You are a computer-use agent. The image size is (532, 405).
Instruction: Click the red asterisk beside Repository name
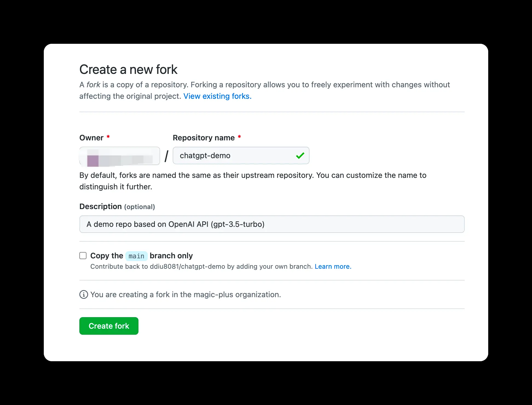pyautogui.click(x=239, y=137)
